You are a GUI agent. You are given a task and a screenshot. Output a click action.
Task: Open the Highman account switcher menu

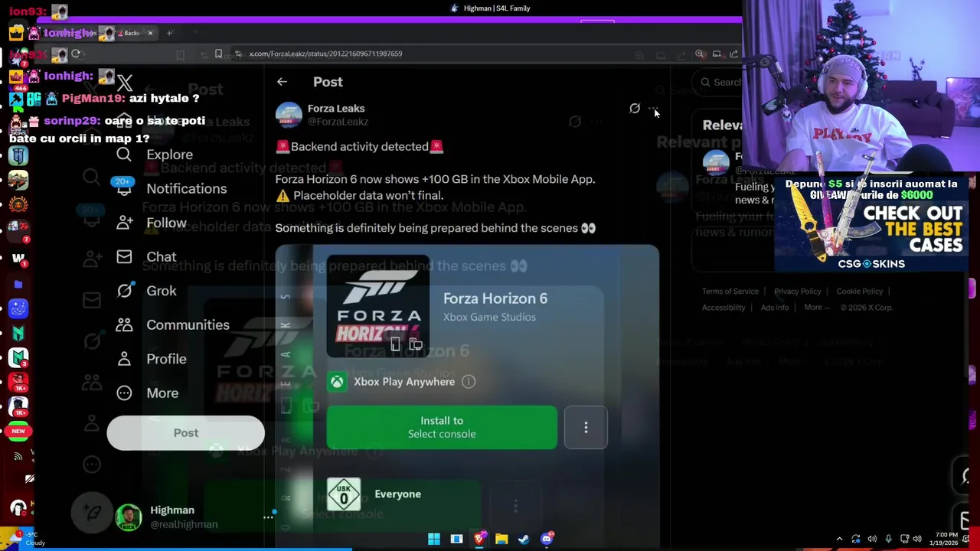[x=268, y=517]
